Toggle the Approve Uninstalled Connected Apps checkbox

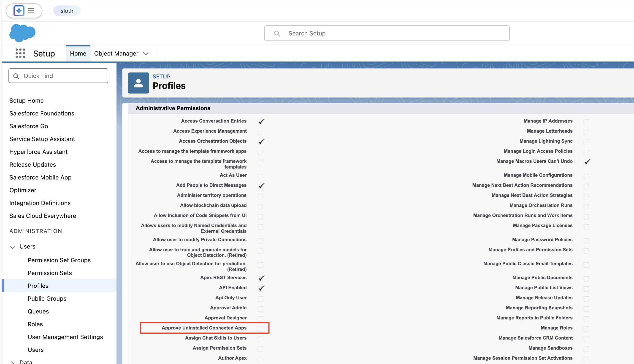coord(260,329)
